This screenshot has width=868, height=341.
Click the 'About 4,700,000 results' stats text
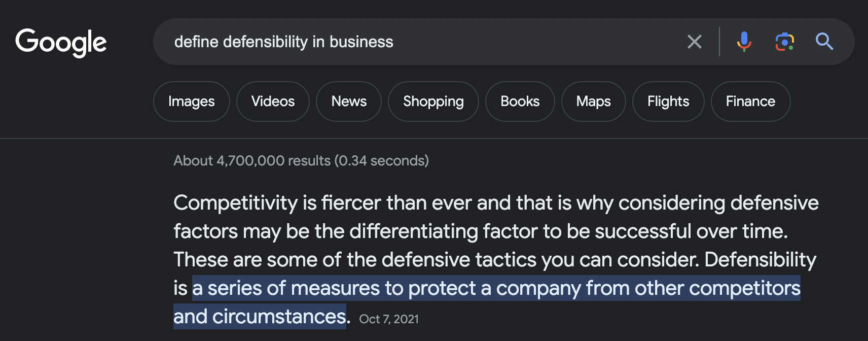point(301,161)
